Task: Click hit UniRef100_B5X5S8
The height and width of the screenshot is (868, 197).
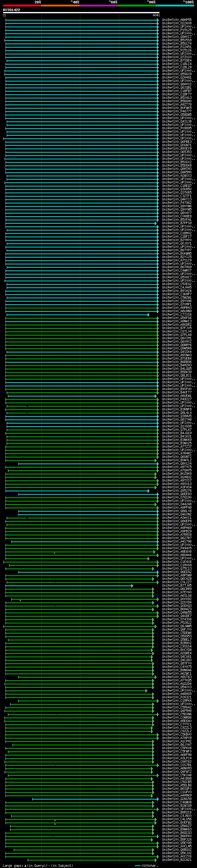Action: (177, 40)
